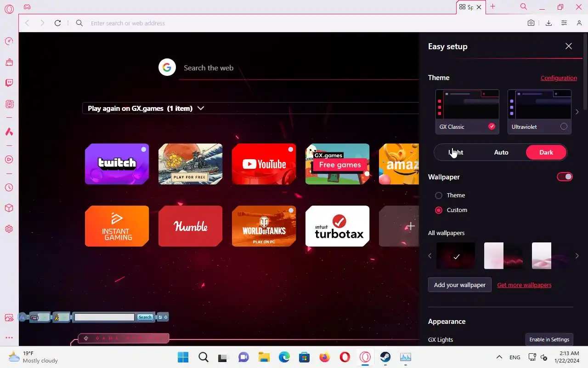Image resolution: width=588 pixels, height=368 pixels.
Task: Switch to Dark mode
Action: point(546,152)
